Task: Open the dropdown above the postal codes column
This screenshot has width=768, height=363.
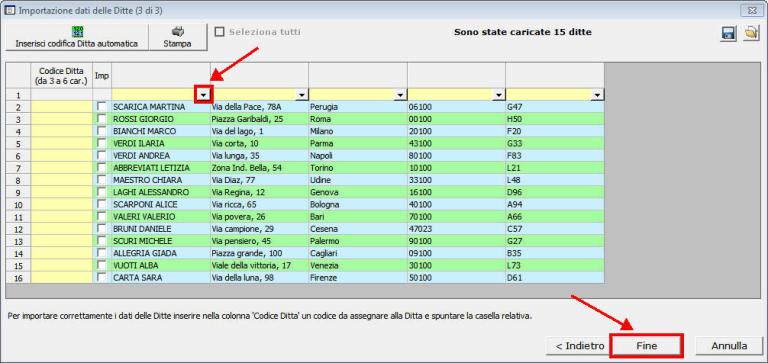Action: (499, 95)
